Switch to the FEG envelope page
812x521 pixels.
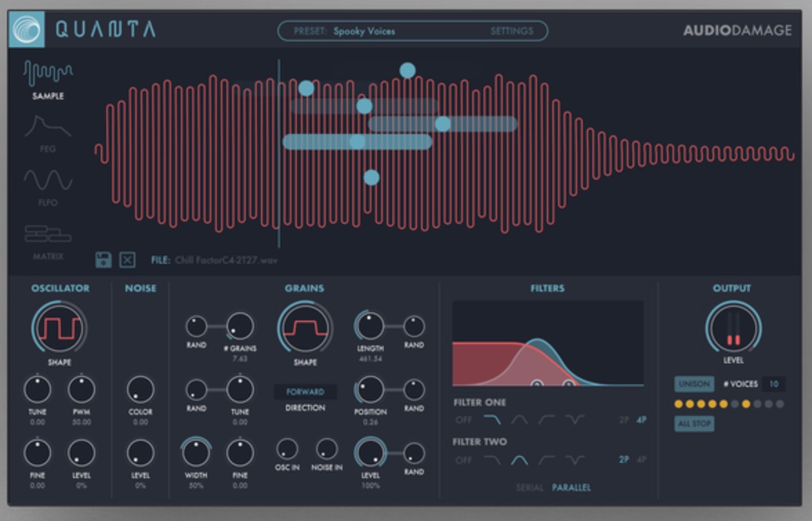pos(48,134)
